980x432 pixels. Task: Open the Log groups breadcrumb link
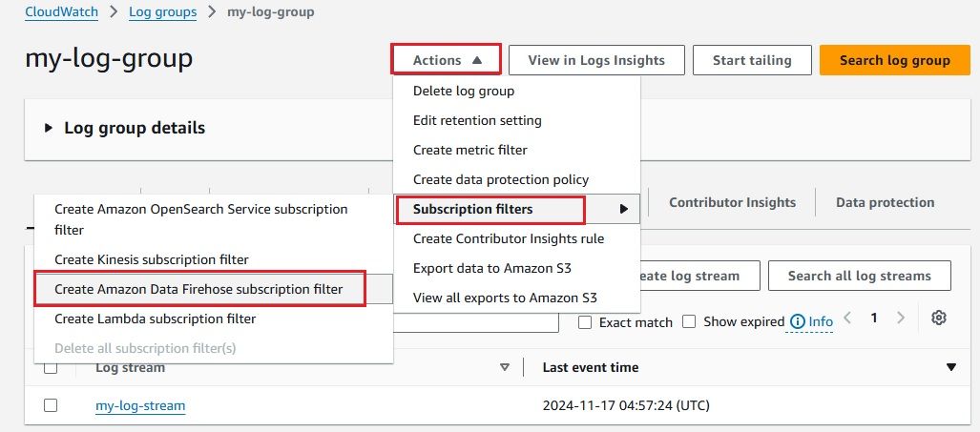point(162,11)
